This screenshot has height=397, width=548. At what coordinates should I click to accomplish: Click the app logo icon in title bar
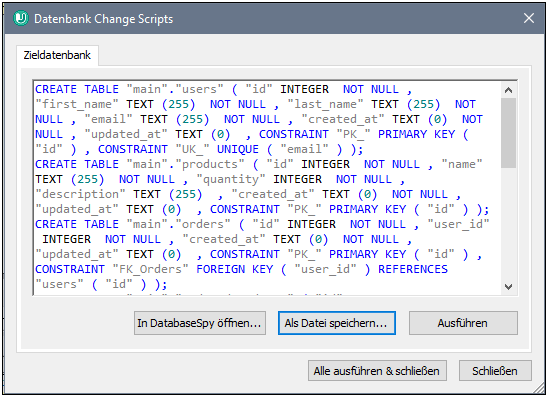(21, 18)
